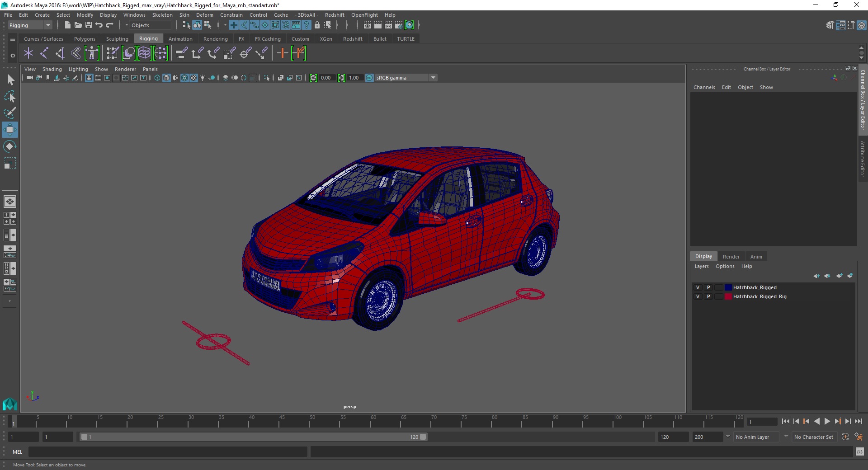Step to next key
Screen dimensions: 868x470
[x=838, y=421]
